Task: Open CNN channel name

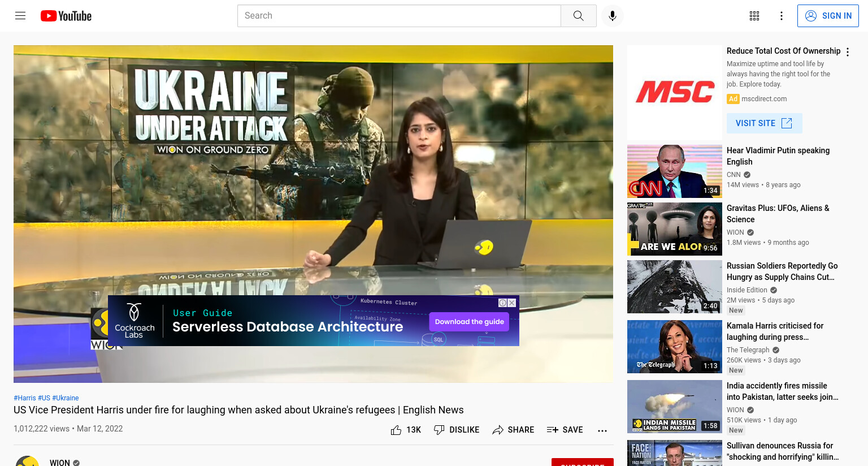Action: tap(734, 175)
